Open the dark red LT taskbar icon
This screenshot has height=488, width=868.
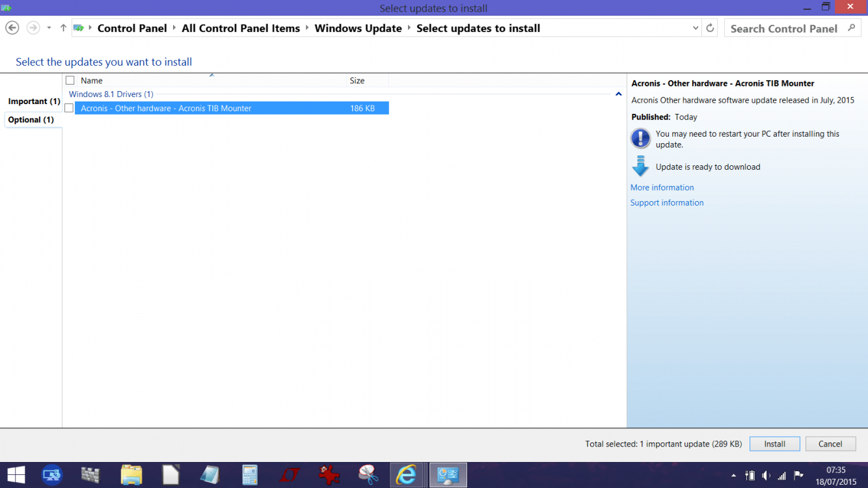pyautogui.click(x=290, y=475)
